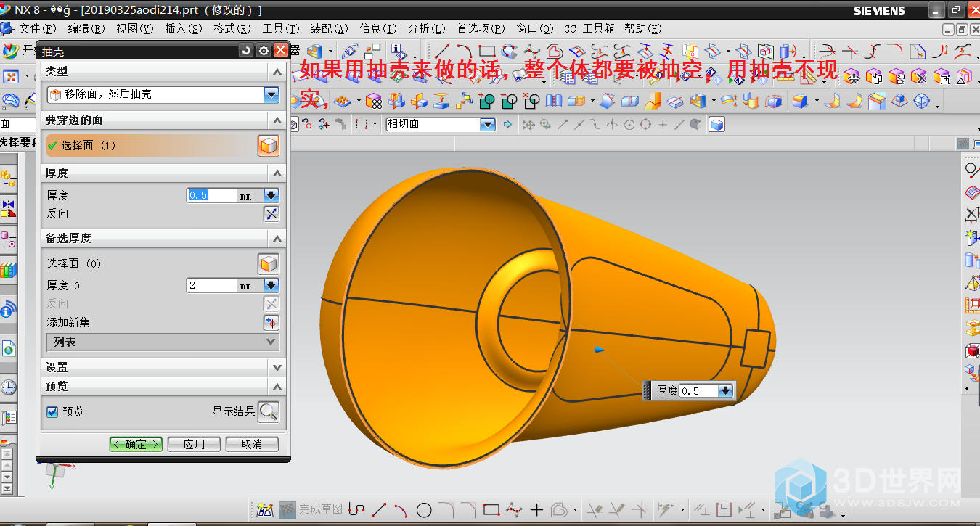Image resolution: width=980 pixels, height=526 pixels.
Task: Open the 编辑(E) menu
Action: click(86, 28)
